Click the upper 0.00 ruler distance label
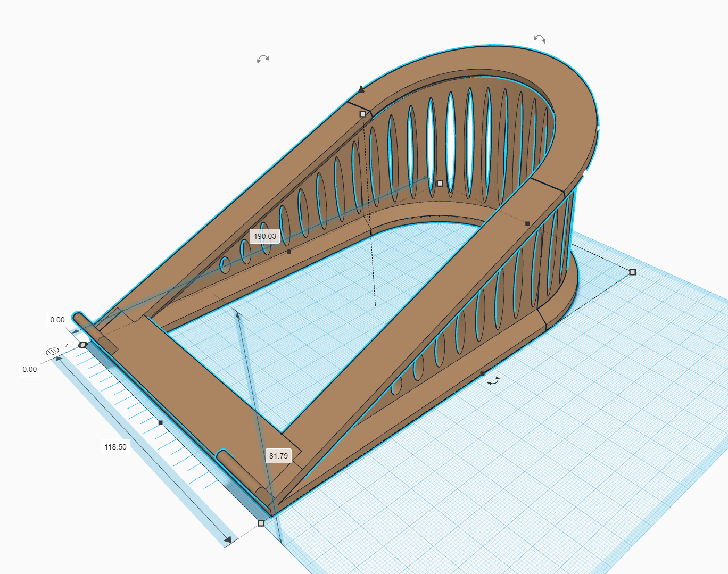Screen dimensions: 728x574 [57, 320]
